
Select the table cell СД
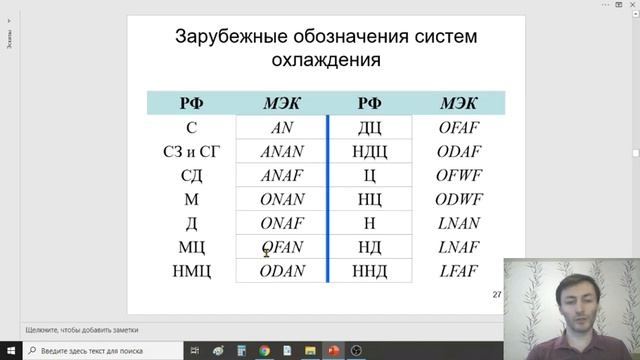[x=191, y=175]
